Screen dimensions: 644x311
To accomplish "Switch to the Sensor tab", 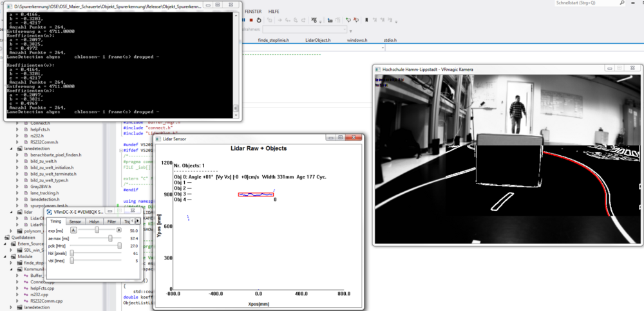I will click(75, 221).
